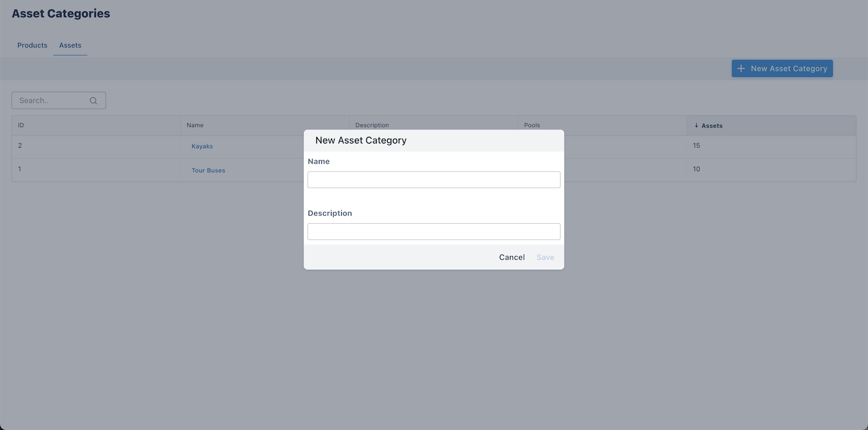Click the Assets column sort arrow
This screenshot has height=430, width=868.
click(x=696, y=125)
